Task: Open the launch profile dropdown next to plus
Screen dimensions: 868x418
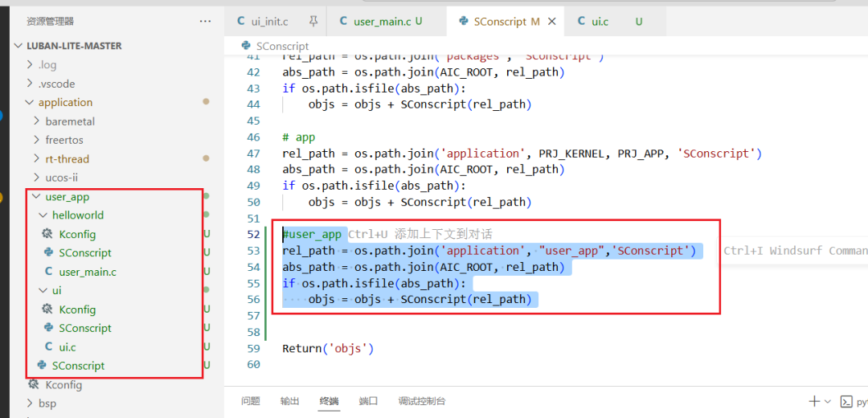Action: pos(828,401)
